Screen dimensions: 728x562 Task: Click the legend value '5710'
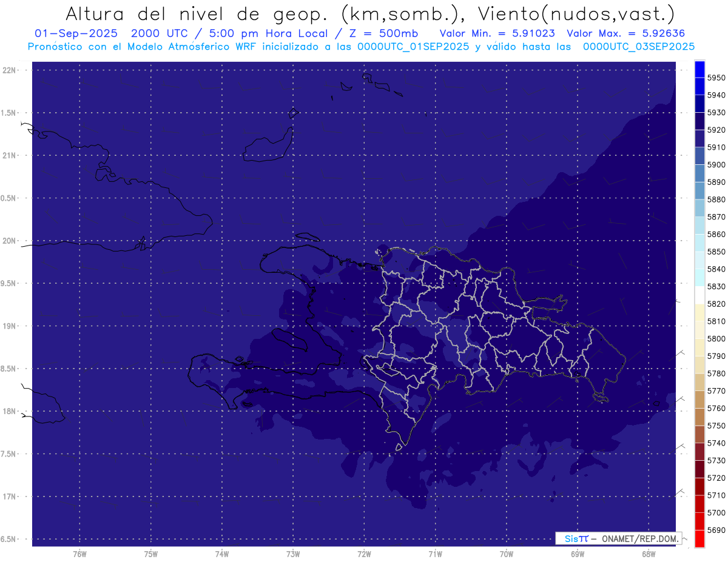[x=716, y=495]
